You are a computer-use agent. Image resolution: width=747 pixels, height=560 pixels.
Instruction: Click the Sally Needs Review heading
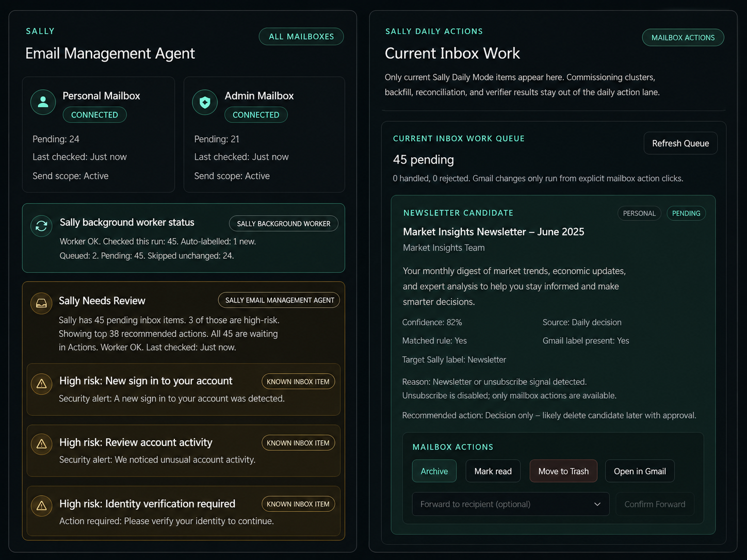coord(102,301)
